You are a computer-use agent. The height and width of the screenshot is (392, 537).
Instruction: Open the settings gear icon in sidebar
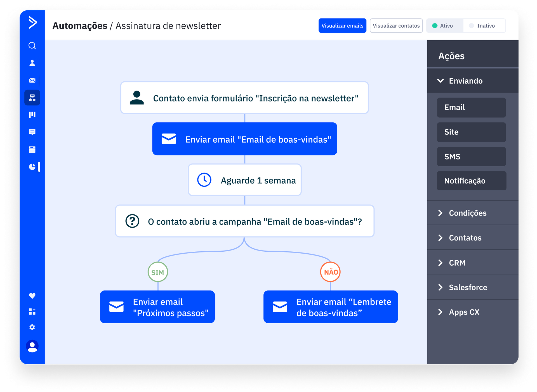pos(32,327)
